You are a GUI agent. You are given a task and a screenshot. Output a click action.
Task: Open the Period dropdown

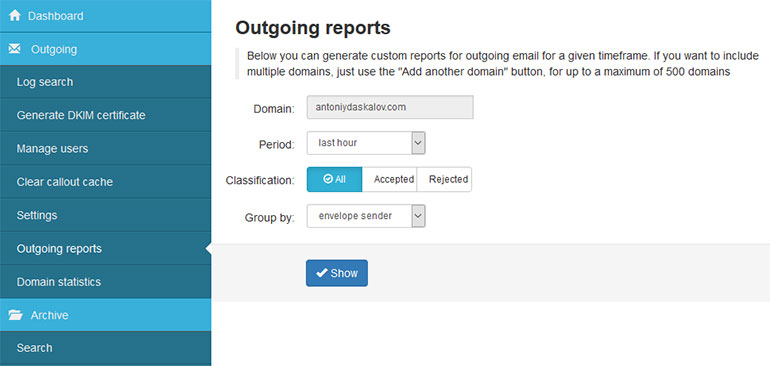click(x=366, y=143)
